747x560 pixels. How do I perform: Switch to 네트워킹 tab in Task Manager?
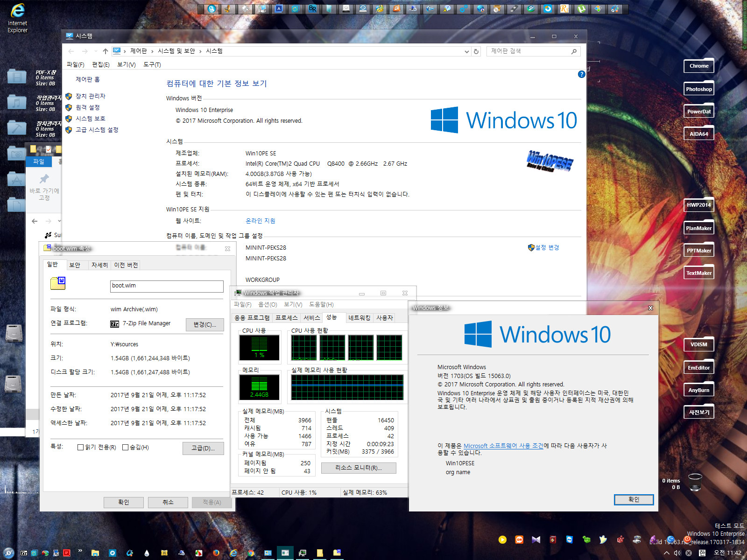[359, 318]
